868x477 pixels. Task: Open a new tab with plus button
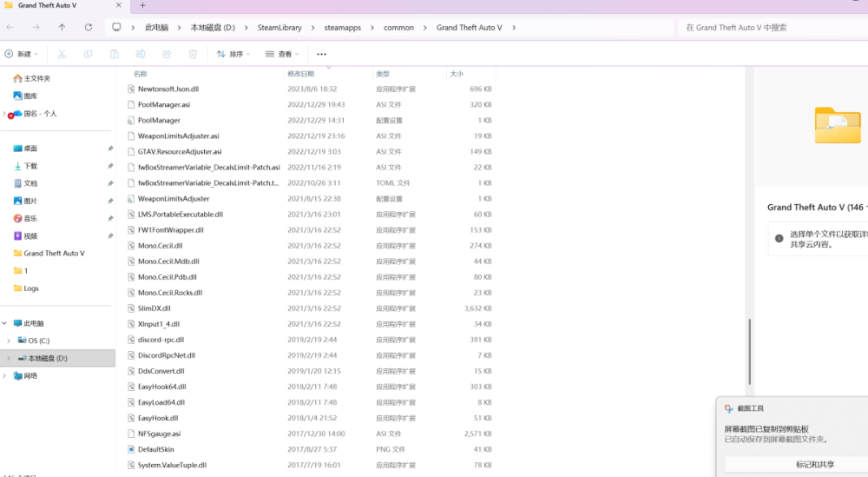(x=142, y=5)
